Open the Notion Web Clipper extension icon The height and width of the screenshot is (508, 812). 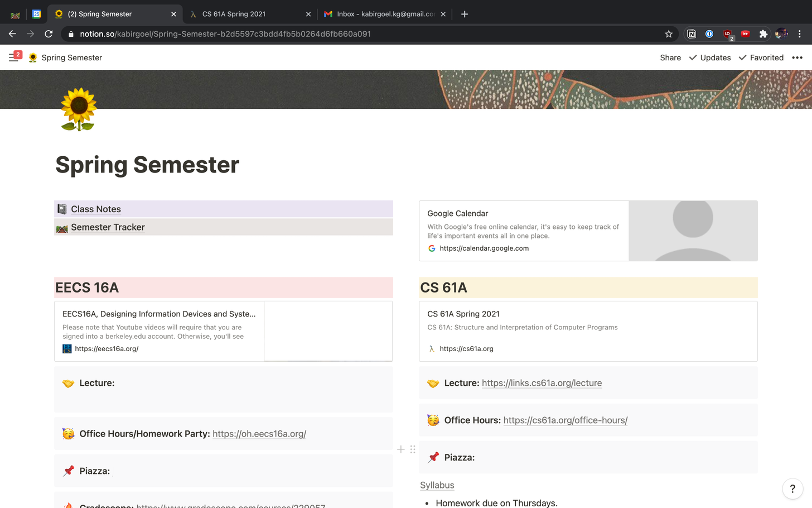[x=692, y=34]
